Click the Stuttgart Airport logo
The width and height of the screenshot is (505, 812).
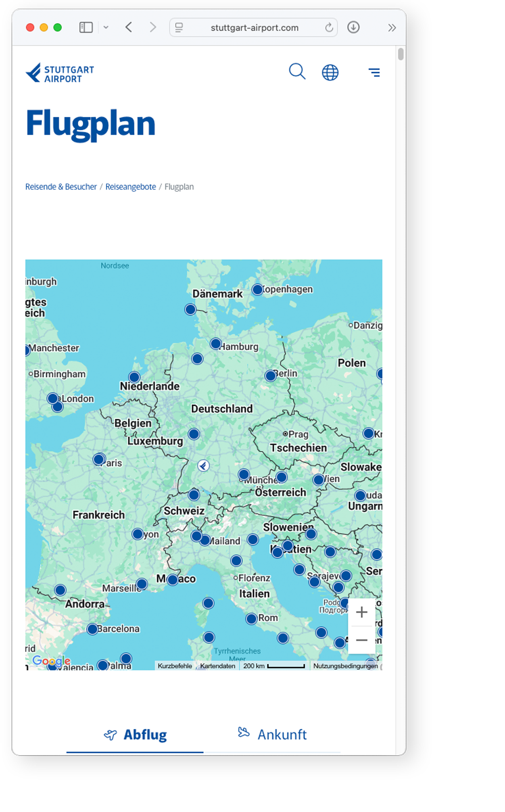60,73
